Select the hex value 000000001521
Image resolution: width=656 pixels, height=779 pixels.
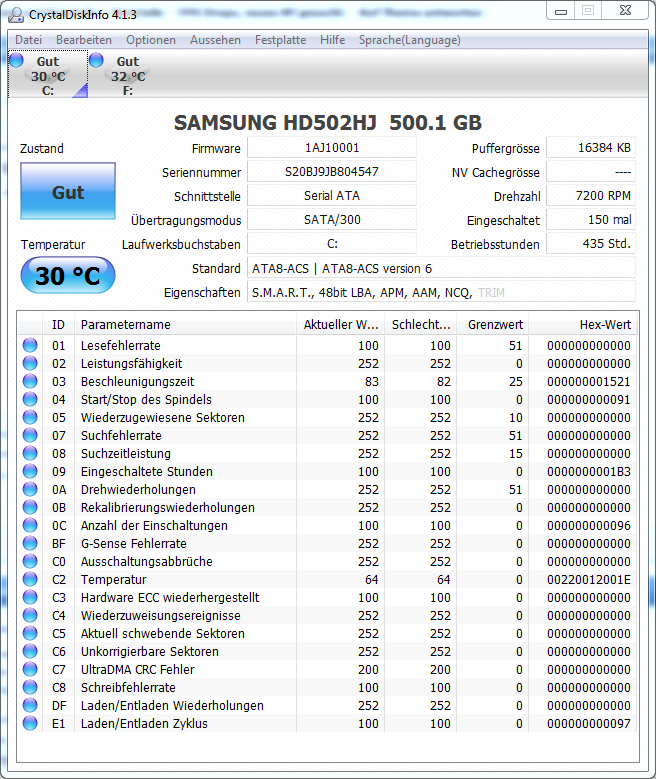click(588, 382)
